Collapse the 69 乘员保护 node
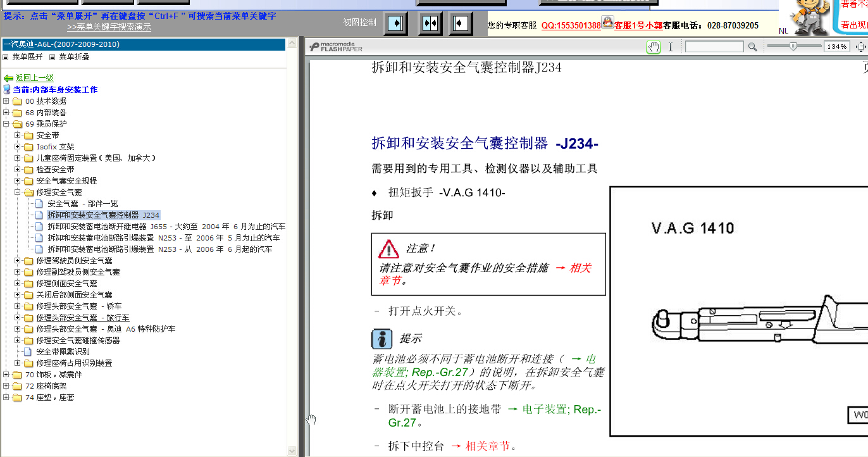Viewport: 868px width, 457px height. click(6, 124)
